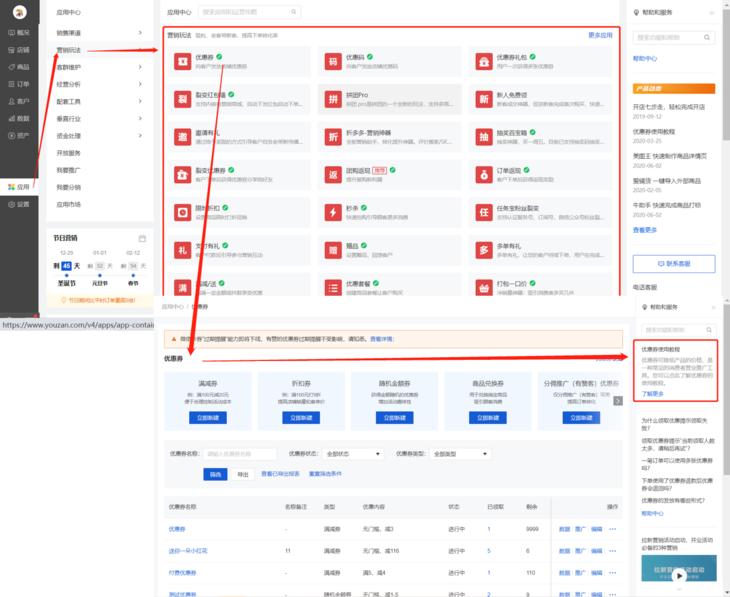The image size is (730, 597).
Task: Open the 查看已导出报表 link
Action: point(280,474)
